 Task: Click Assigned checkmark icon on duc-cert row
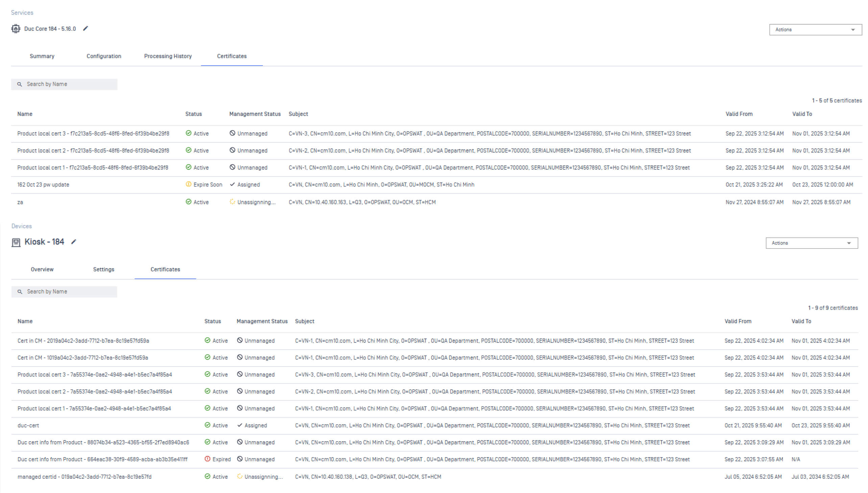coord(240,425)
